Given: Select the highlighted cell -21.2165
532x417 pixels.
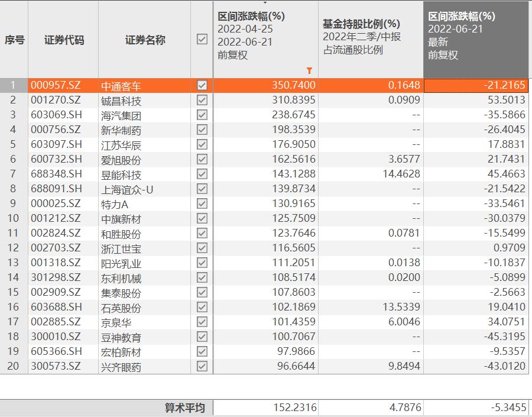Looking at the screenshot, I should pos(476,85).
